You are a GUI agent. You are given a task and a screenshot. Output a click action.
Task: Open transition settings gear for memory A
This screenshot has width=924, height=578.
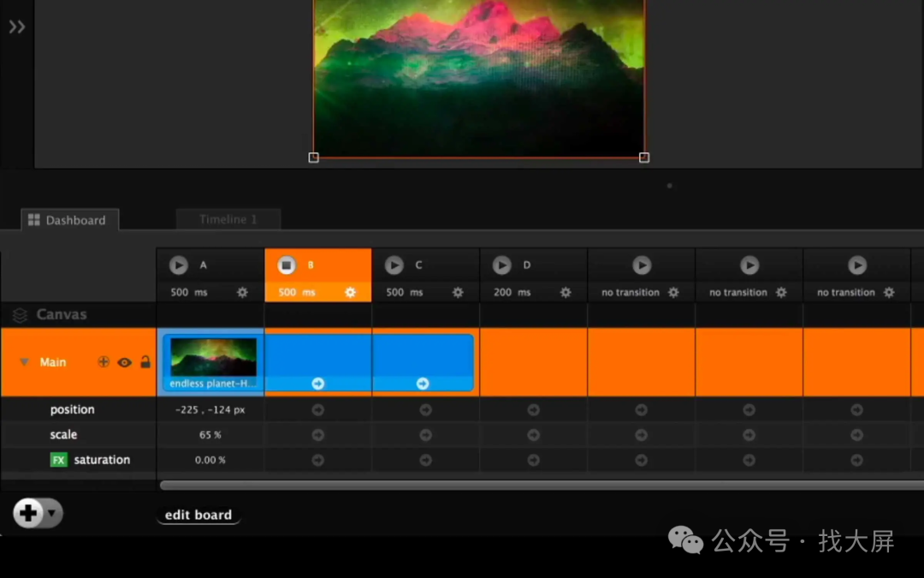tap(242, 292)
